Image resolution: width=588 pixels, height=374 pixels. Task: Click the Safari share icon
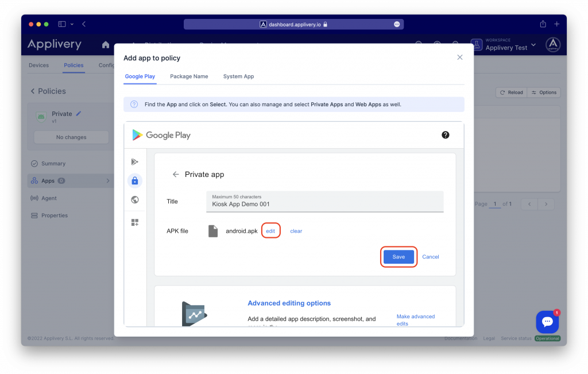543,24
